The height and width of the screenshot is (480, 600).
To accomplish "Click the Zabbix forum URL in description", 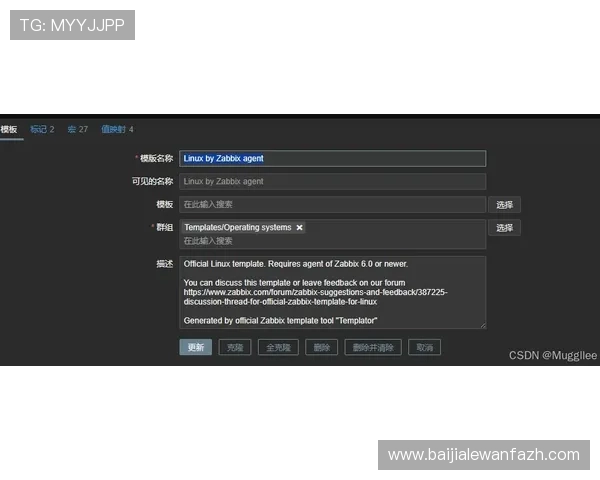I will click(315, 292).
